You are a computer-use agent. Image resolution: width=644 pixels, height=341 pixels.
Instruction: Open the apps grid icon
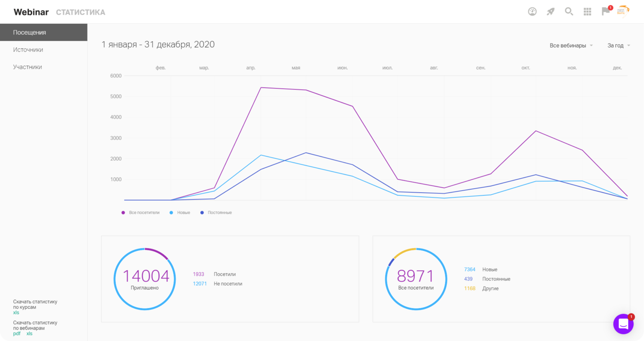(587, 12)
